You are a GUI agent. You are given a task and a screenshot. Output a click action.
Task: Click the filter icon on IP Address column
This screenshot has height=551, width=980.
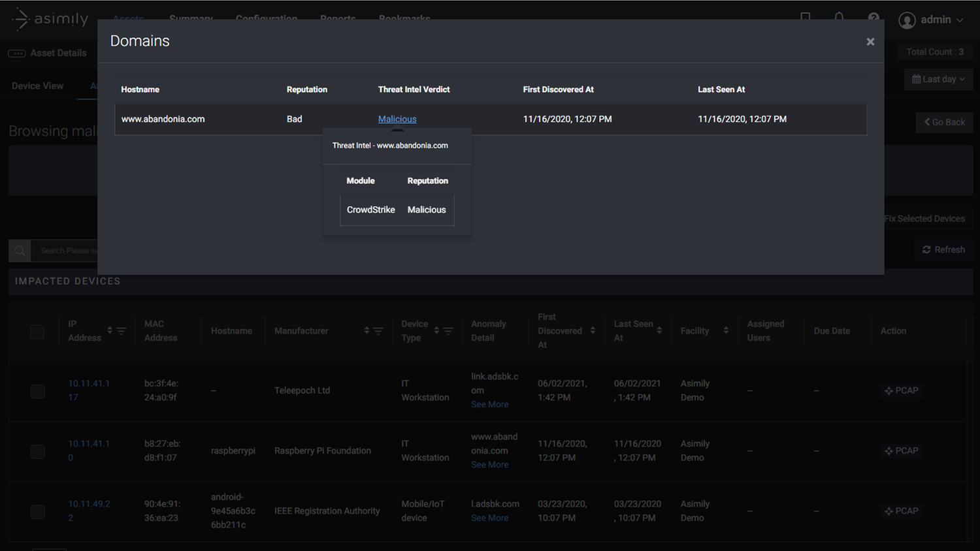[x=121, y=331]
